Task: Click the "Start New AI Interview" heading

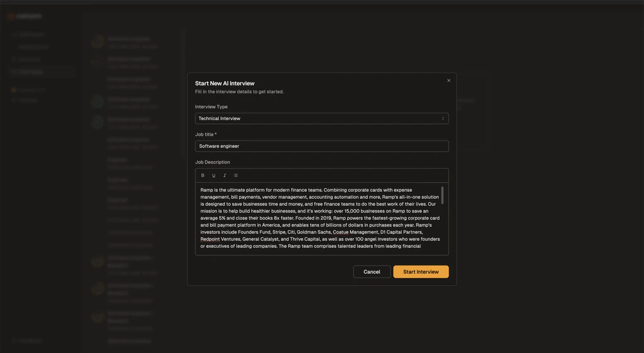Action: coord(225,84)
